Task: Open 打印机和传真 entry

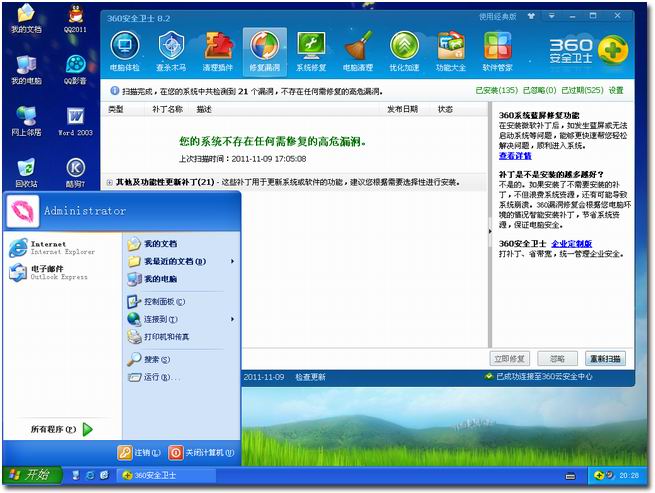Action: click(x=158, y=337)
